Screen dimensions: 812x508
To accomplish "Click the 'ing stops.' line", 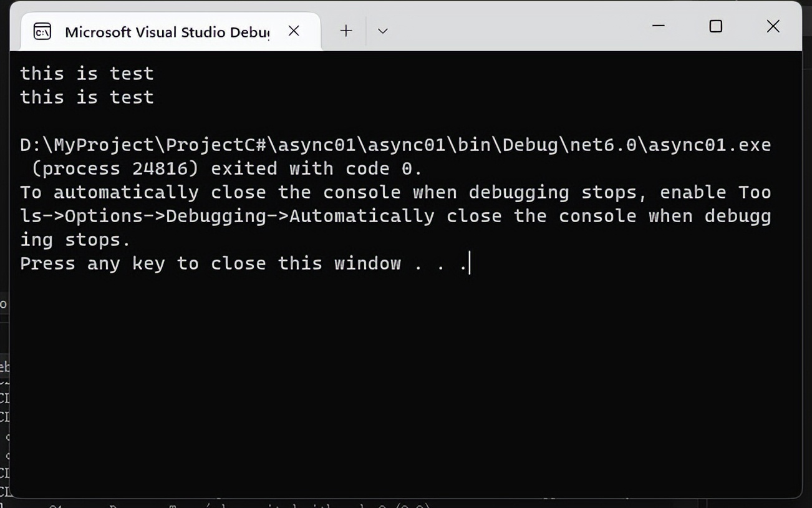I will (x=75, y=240).
